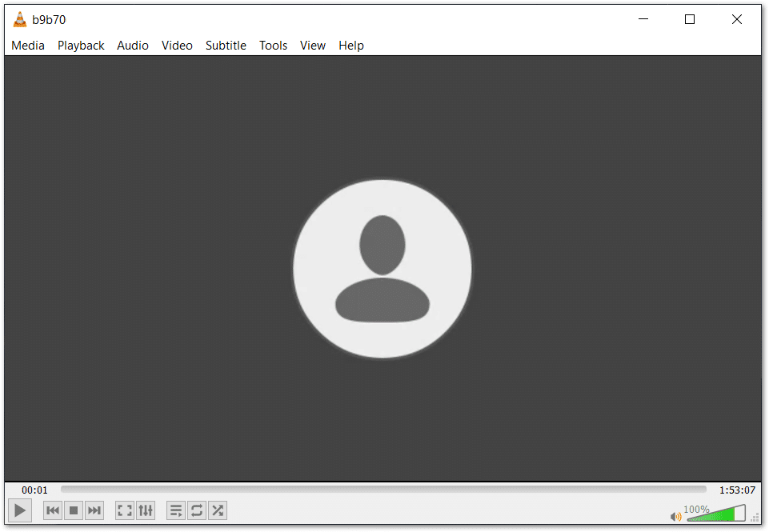
Task: Stop playback with the square button
Action: (74, 510)
